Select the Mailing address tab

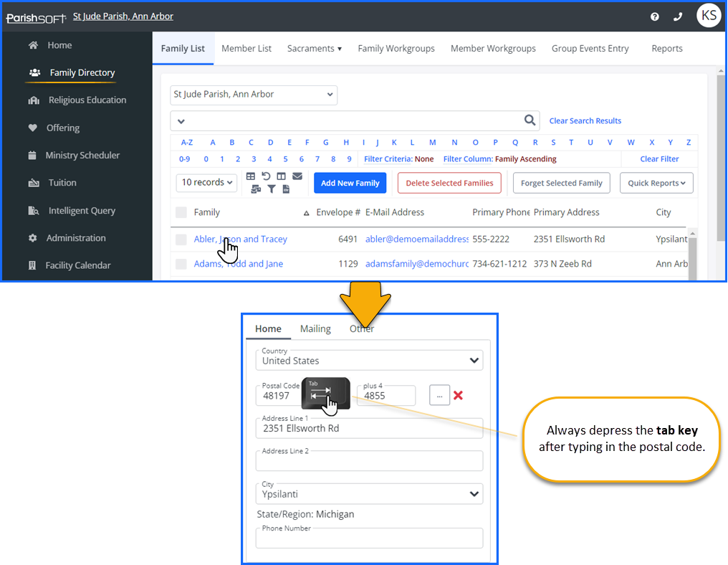pos(315,329)
